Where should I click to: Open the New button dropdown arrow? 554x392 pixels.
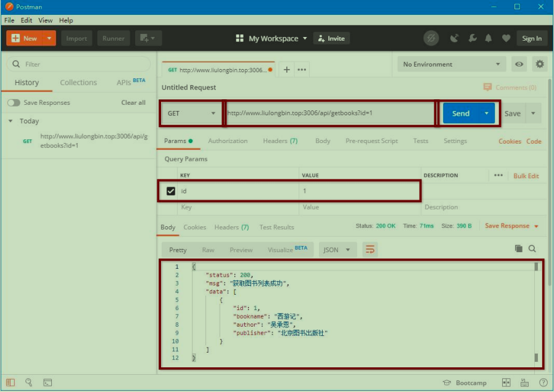pyautogui.click(x=49, y=38)
